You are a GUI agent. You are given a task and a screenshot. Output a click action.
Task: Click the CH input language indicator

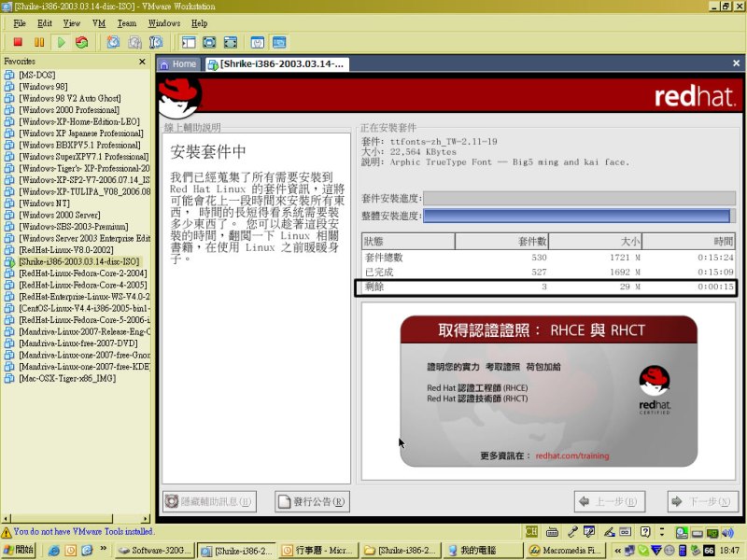click(531, 532)
